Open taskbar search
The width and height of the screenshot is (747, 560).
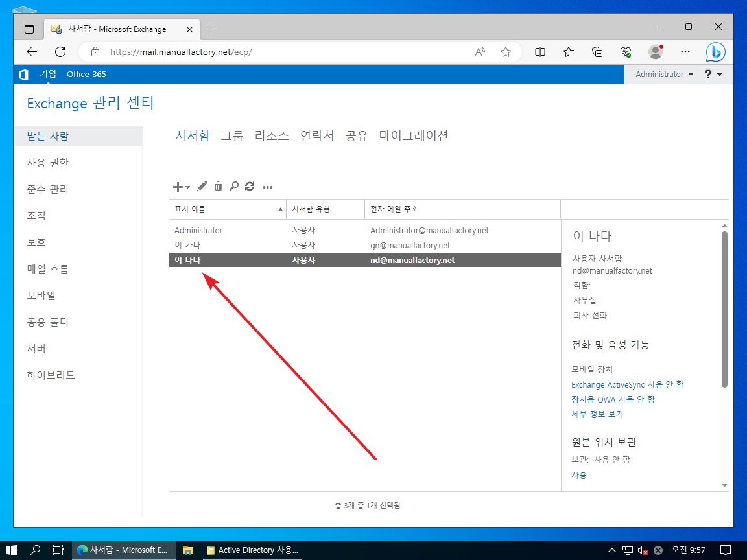coord(35,550)
